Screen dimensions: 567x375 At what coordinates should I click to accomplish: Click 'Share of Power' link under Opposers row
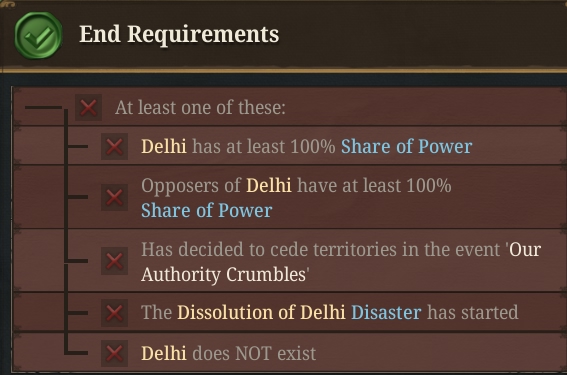[x=206, y=210]
